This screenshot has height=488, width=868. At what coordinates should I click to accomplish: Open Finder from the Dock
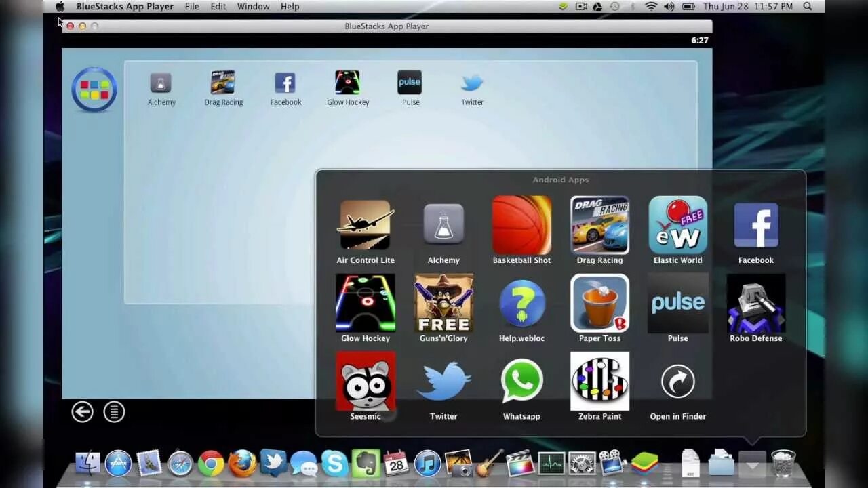tap(87, 463)
